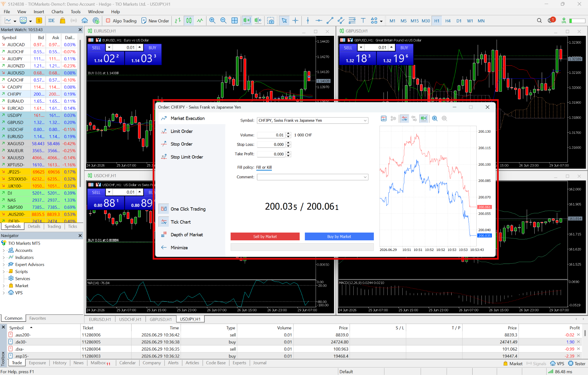The height and width of the screenshot is (375, 588).
Task: Open the search magnifier at top right
Action: tap(539, 21)
